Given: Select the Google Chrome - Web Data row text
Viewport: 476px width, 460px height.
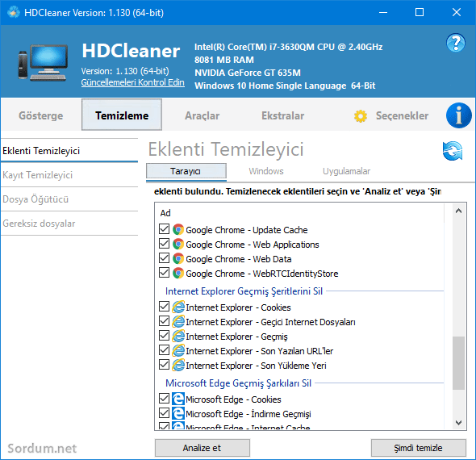Looking at the screenshot, I should [239, 259].
